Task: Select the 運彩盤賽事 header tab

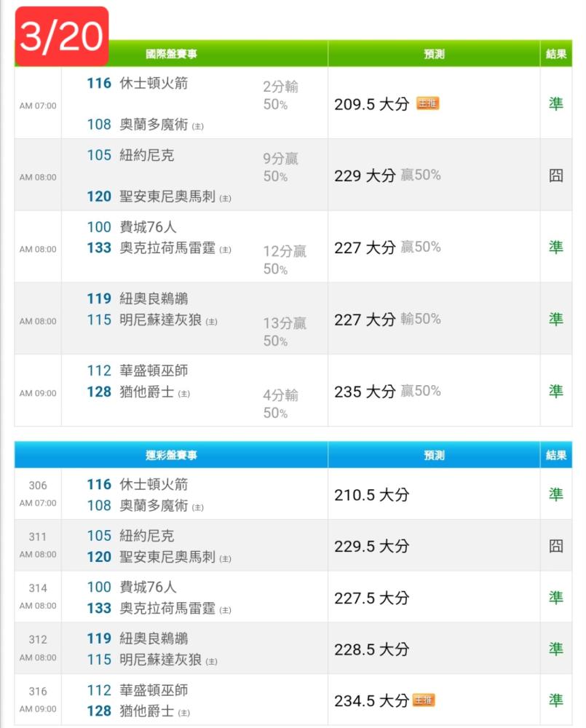Action: coord(171,455)
